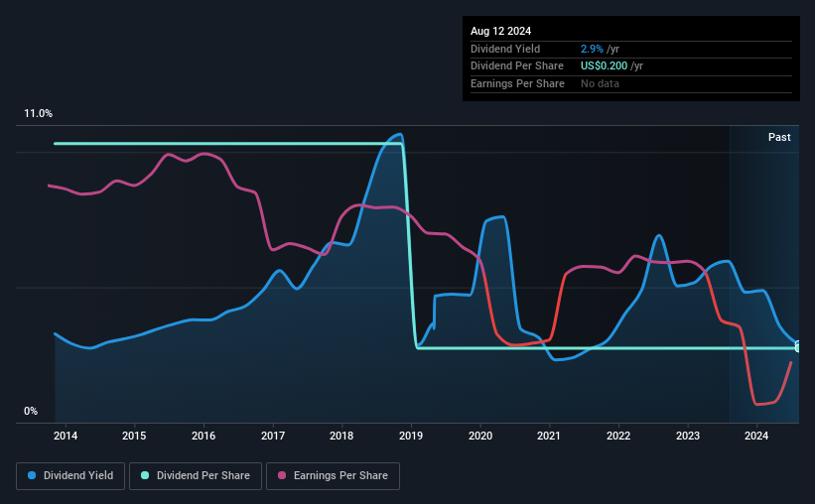Click the data point marker at chart's right edge

coord(797,347)
